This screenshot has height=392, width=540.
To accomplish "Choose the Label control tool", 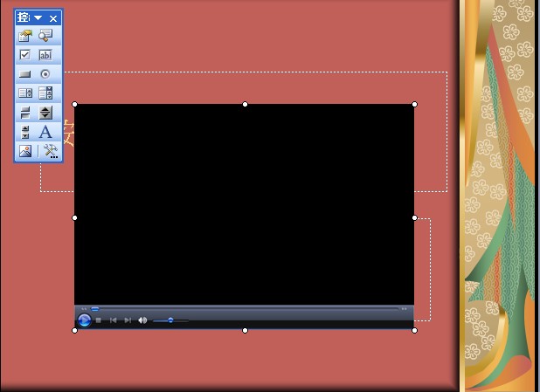I will tap(45, 132).
